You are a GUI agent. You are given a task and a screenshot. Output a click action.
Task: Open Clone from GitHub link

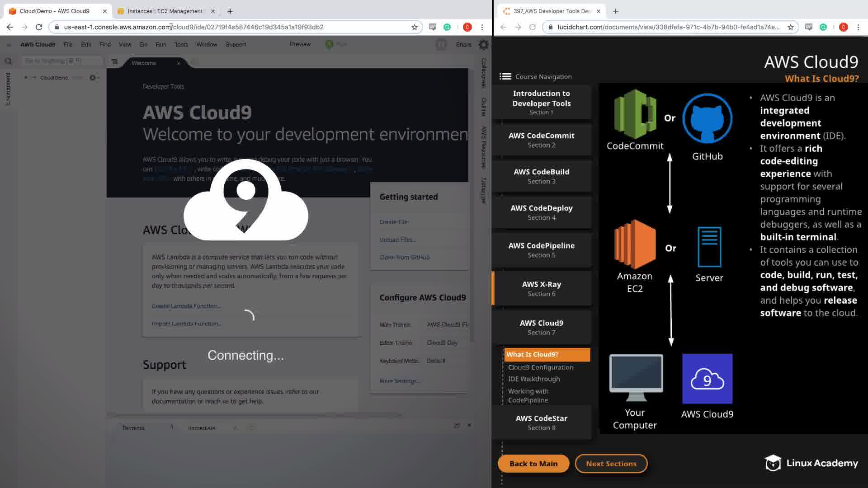point(404,257)
